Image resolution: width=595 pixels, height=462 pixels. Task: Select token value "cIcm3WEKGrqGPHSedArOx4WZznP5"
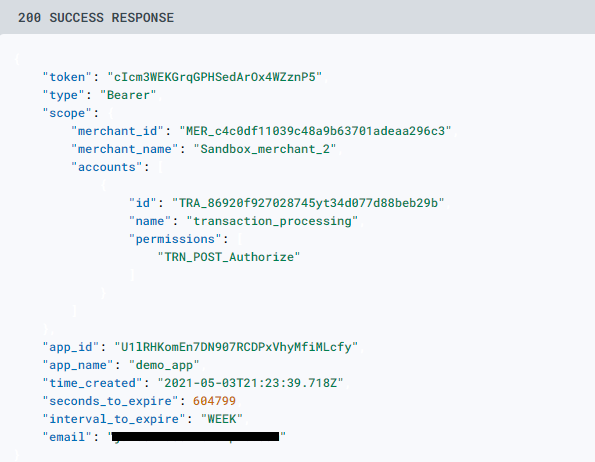click(214, 77)
